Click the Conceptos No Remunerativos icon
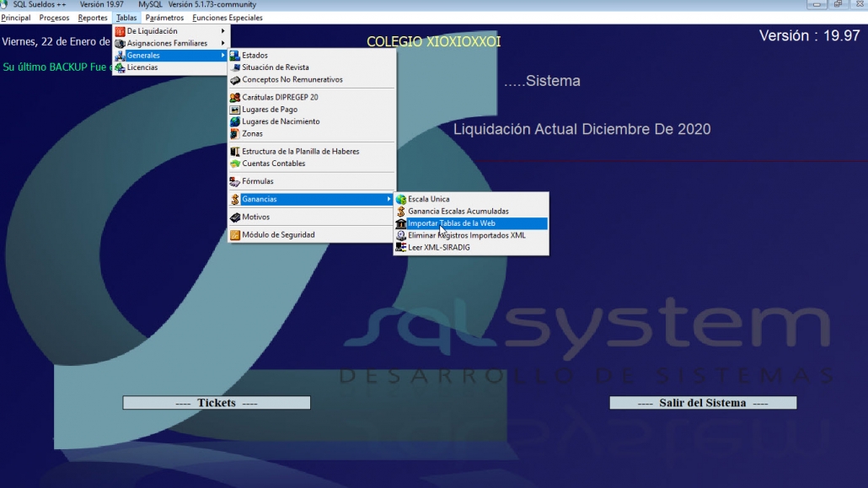Viewport: 868px width, 488px height. click(235, 80)
